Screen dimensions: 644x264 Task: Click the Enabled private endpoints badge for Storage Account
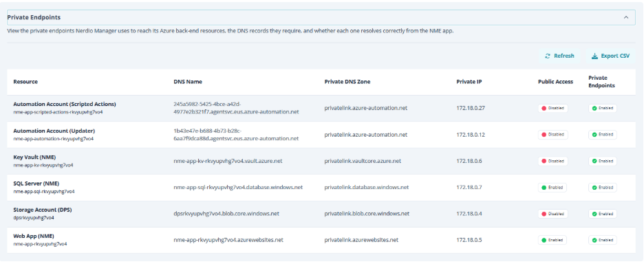[603, 214]
